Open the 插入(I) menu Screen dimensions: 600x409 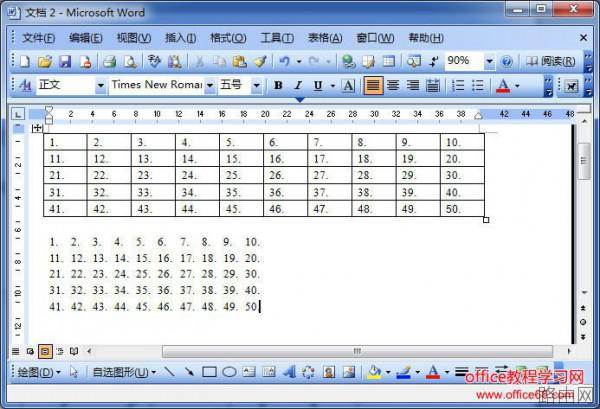[180, 38]
